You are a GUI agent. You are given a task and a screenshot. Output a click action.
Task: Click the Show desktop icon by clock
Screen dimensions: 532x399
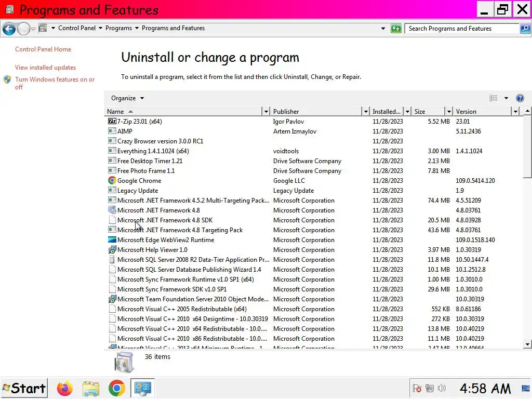[x=526, y=388]
